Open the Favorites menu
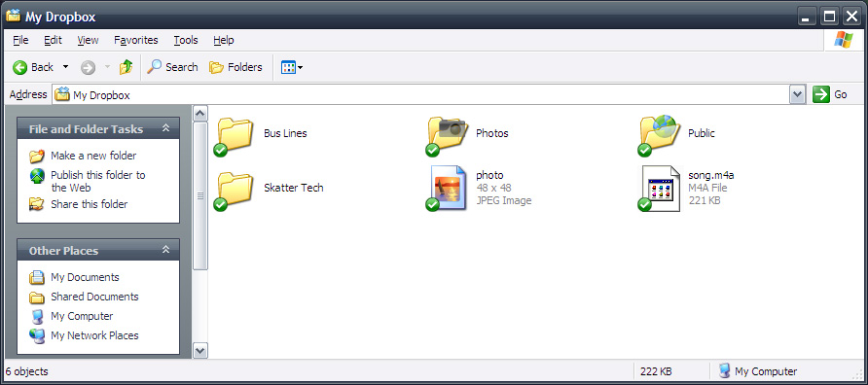Screen dimensions: 868x385 [x=136, y=40]
